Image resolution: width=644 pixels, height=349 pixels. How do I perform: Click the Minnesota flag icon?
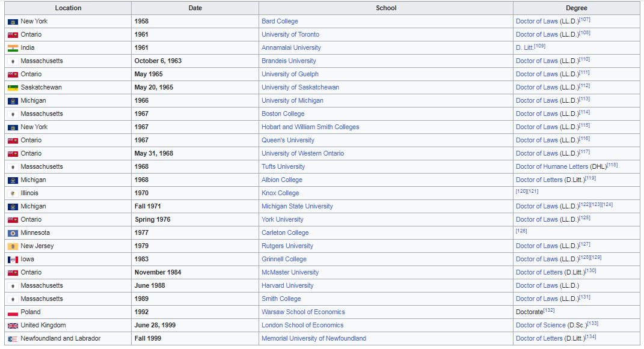coord(13,233)
